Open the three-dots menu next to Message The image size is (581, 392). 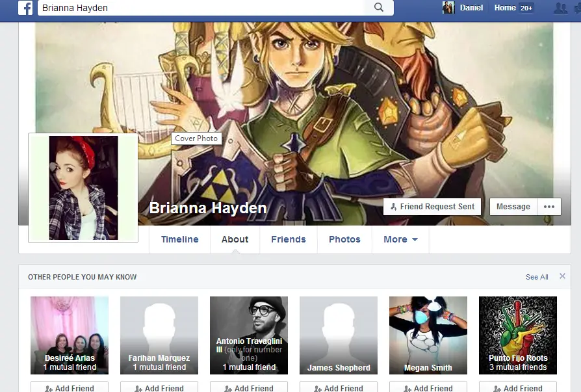pyautogui.click(x=549, y=207)
